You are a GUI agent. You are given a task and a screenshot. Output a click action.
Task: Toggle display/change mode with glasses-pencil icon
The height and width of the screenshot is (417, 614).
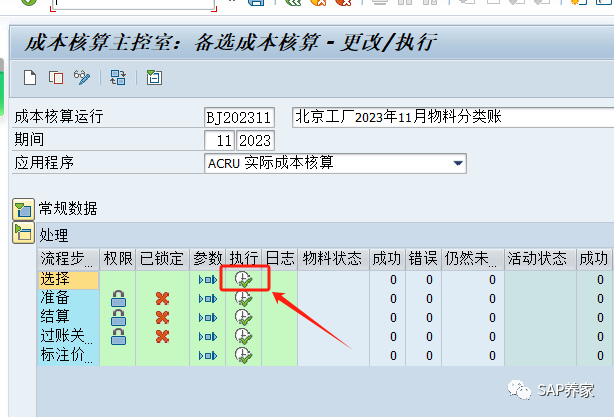click(82, 78)
